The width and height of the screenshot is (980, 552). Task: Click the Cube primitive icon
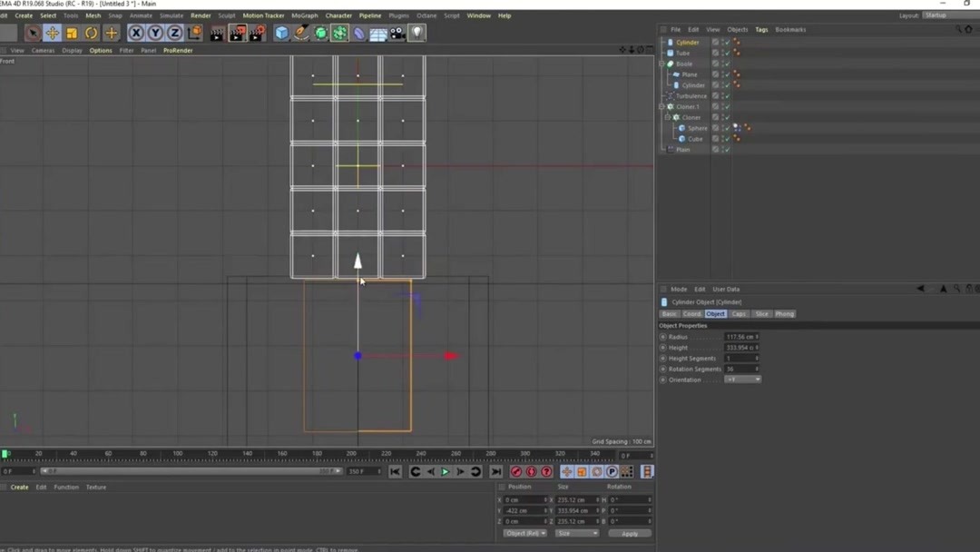point(281,34)
